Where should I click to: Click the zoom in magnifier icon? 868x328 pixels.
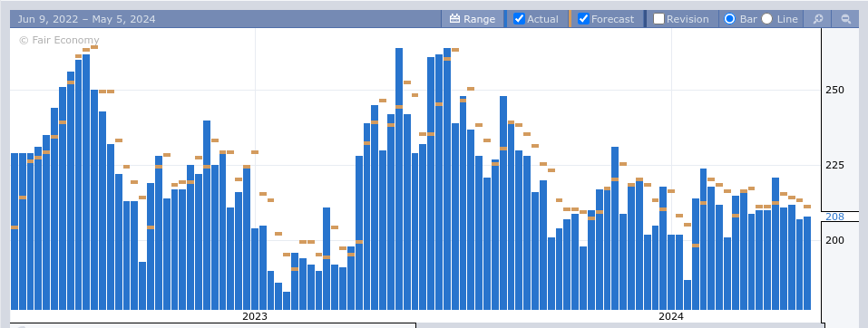[817, 19]
